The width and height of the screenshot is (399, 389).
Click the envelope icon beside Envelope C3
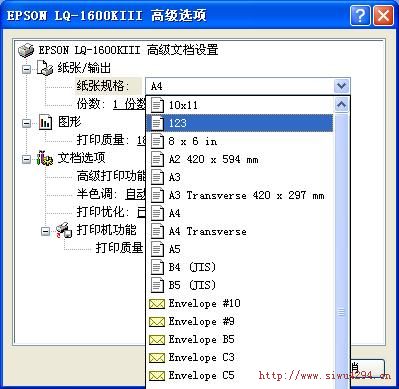coord(157,358)
